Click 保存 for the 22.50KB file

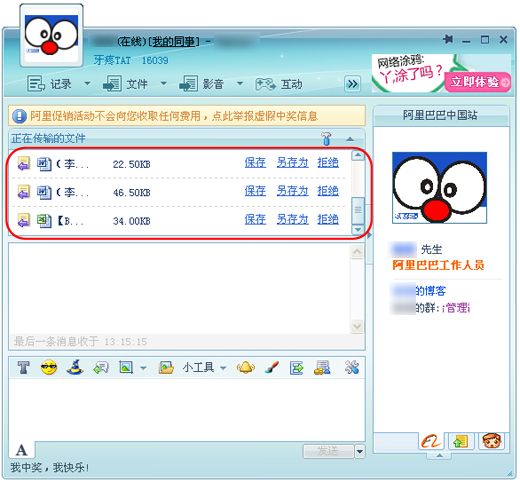[255, 163]
